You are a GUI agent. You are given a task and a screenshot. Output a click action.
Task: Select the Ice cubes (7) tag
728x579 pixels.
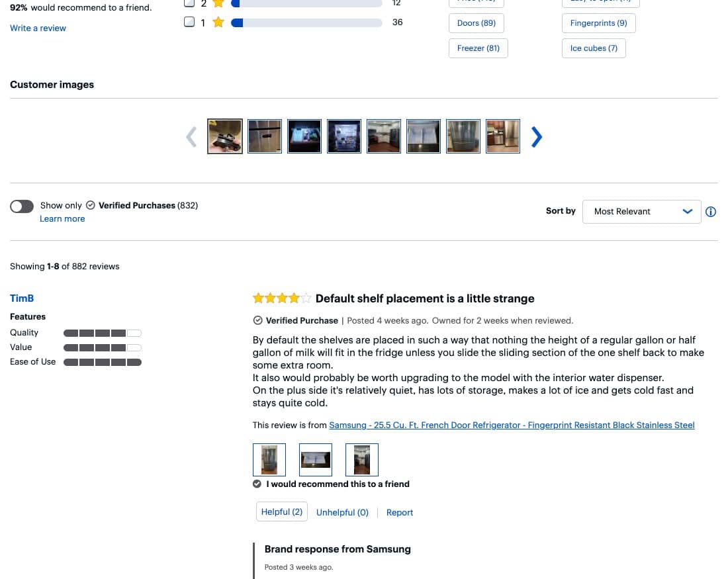(594, 48)
